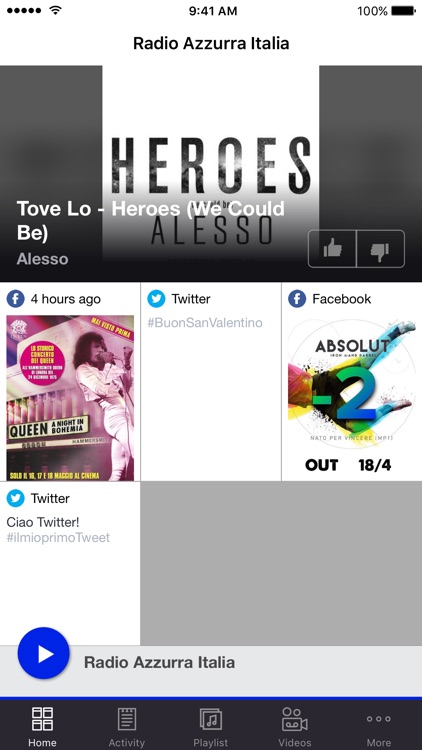
Task: Switch to the Activity tab
Action: [x=126, y=726]
